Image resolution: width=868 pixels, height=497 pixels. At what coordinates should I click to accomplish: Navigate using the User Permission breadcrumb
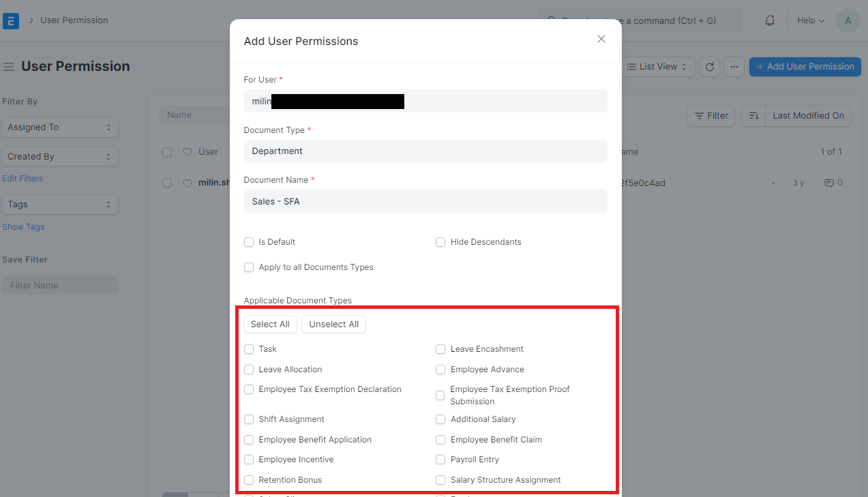[74, 20]
